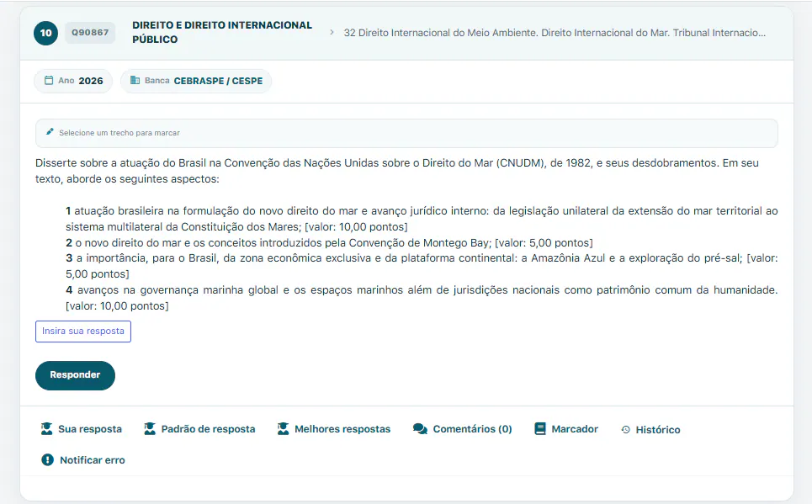Open the Comentários (0) tab
The width and height of the screenshot is (812, 504).
coord(463,429)
